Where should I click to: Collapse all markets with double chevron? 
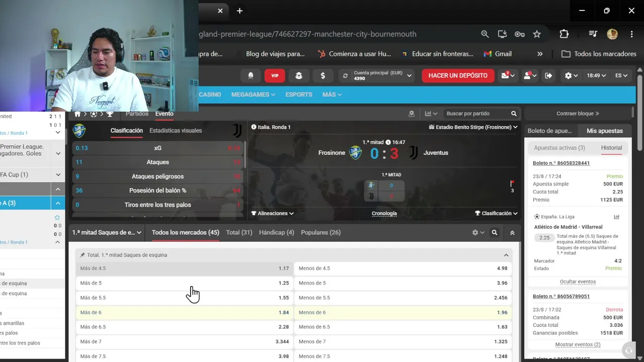coord(512,233)
